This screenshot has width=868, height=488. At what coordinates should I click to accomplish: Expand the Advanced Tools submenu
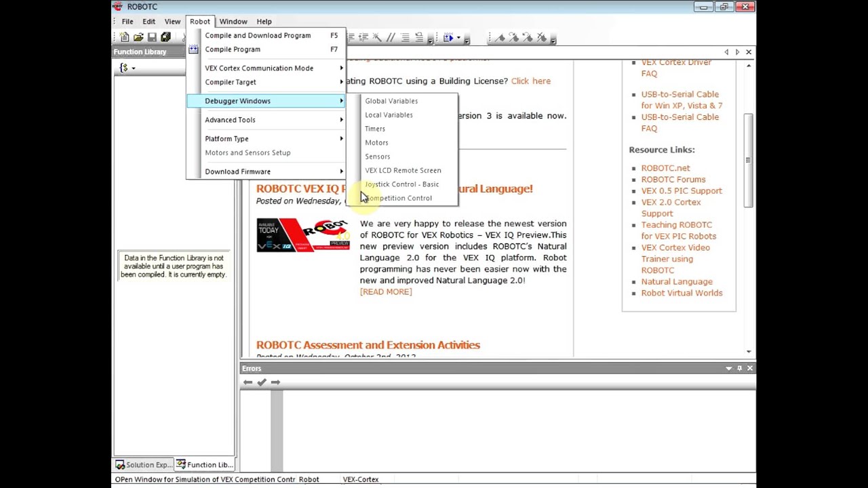tap(266, 120)
